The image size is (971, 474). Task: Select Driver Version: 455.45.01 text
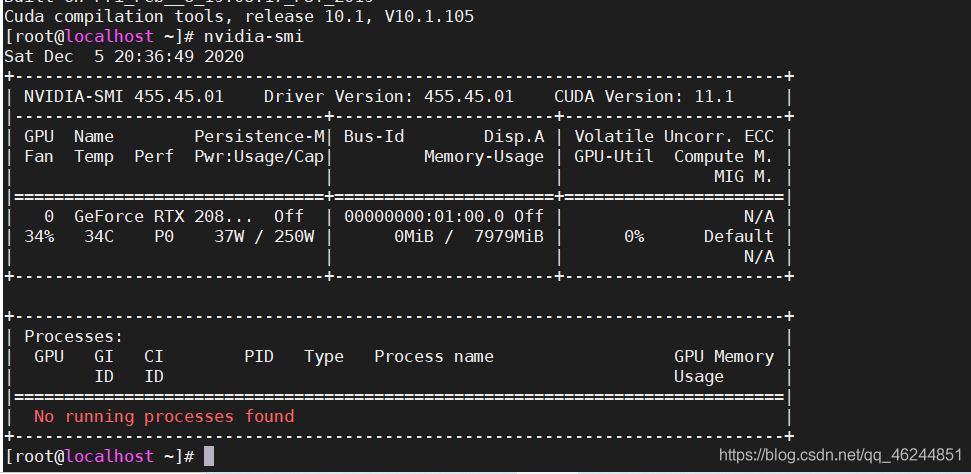coord(388,97)
